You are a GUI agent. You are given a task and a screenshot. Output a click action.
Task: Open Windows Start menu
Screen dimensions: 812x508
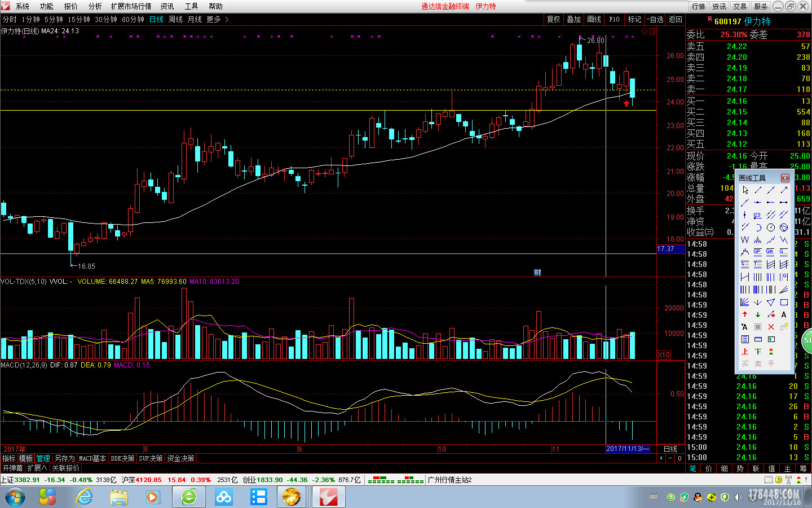click(x=15, y=497)
